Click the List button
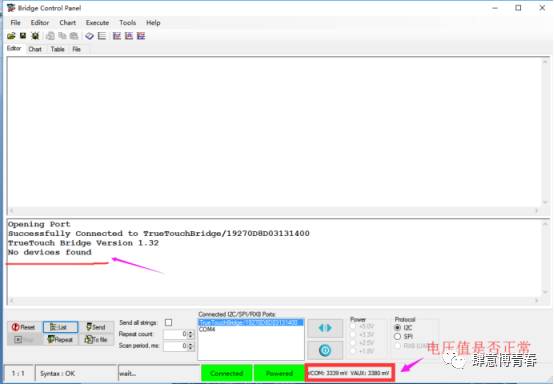The height and width of the screenshot is (385, 554). [60, 327]
